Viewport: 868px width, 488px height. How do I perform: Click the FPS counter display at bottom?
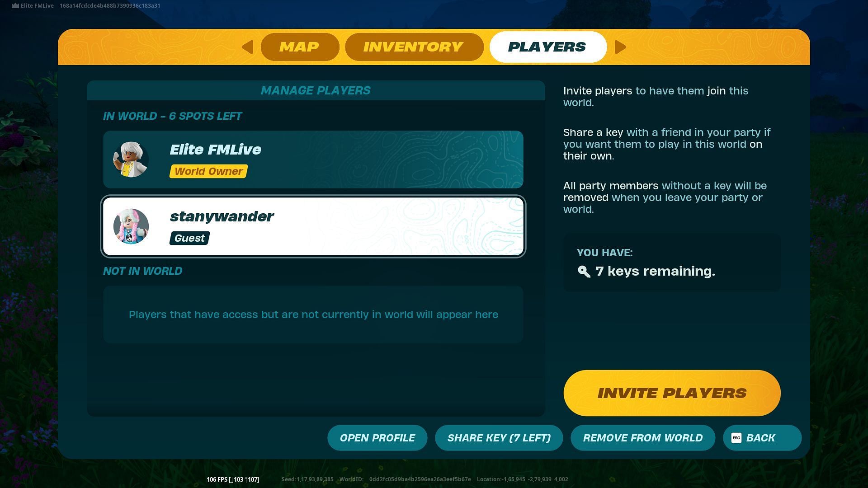click(232, 480)
